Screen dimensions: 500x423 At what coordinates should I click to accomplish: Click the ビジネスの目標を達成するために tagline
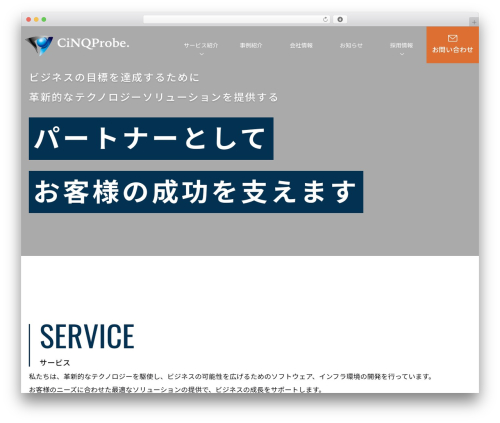point(114,77)
